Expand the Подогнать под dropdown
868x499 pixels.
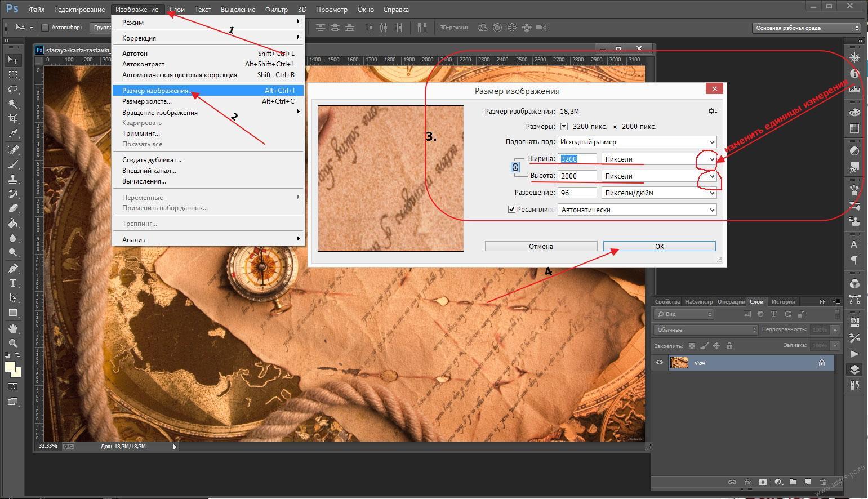tap(636, 142)
